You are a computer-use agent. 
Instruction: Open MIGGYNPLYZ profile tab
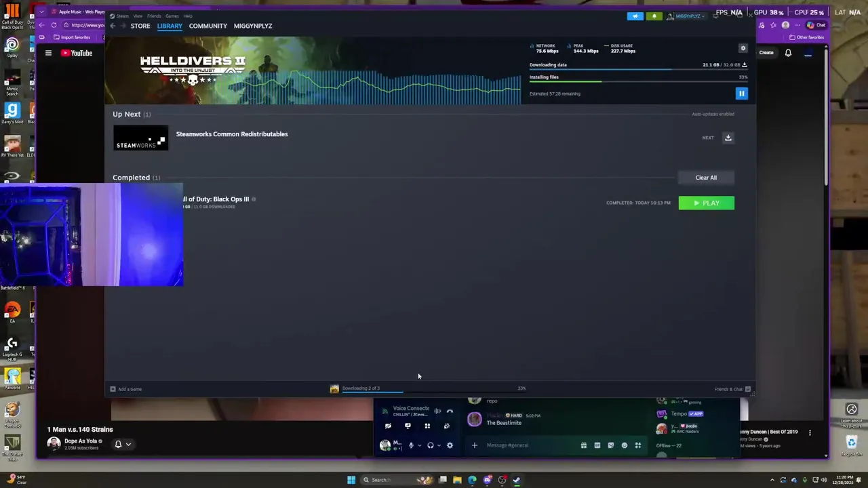click(x=253, y=26)
